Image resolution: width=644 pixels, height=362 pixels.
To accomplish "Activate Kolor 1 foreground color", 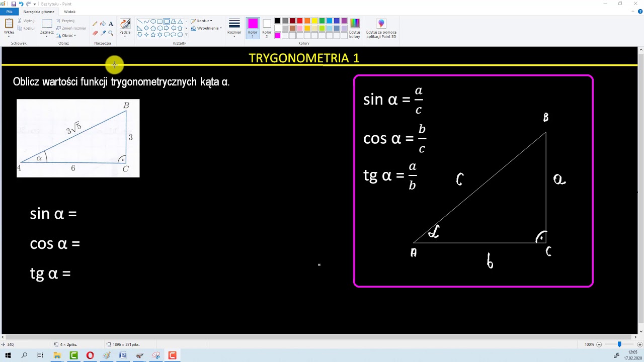I will pyautogui.click(x=253, y=28).
